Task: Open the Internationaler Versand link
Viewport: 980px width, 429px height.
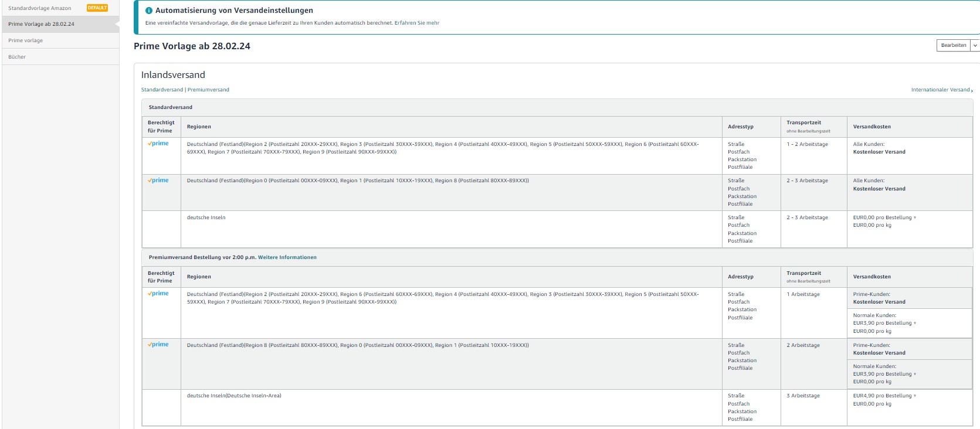Action: tap(941, 90)
